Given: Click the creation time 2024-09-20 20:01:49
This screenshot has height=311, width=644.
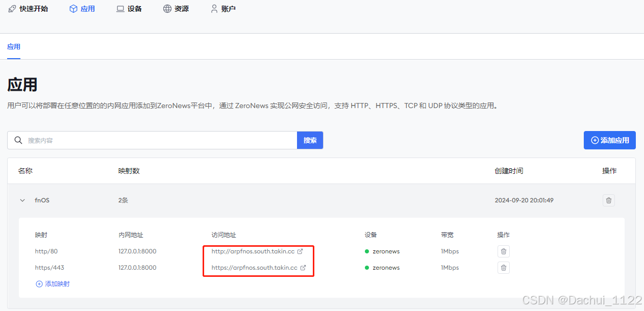Looking at the screenshot, I should coord(524,200).
